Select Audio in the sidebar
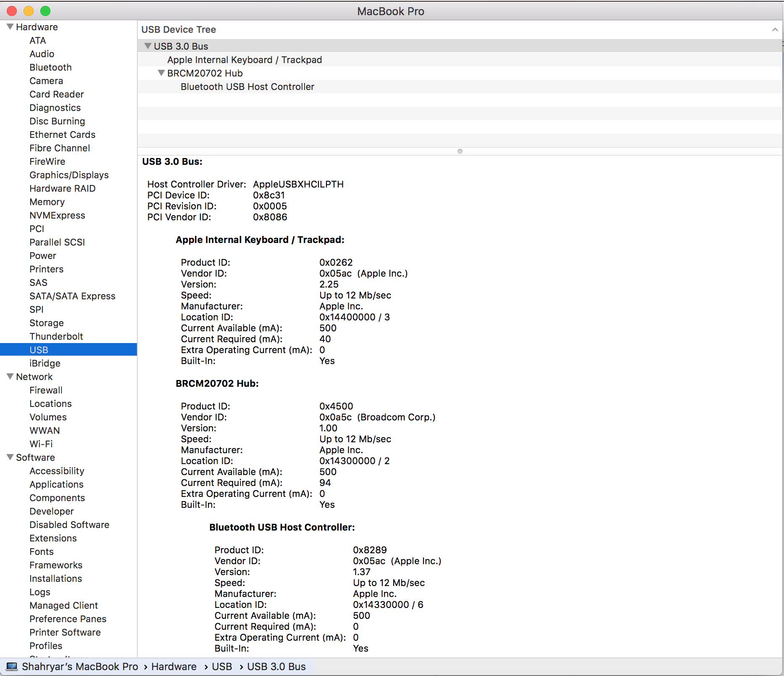 click(x=42, y=54)
